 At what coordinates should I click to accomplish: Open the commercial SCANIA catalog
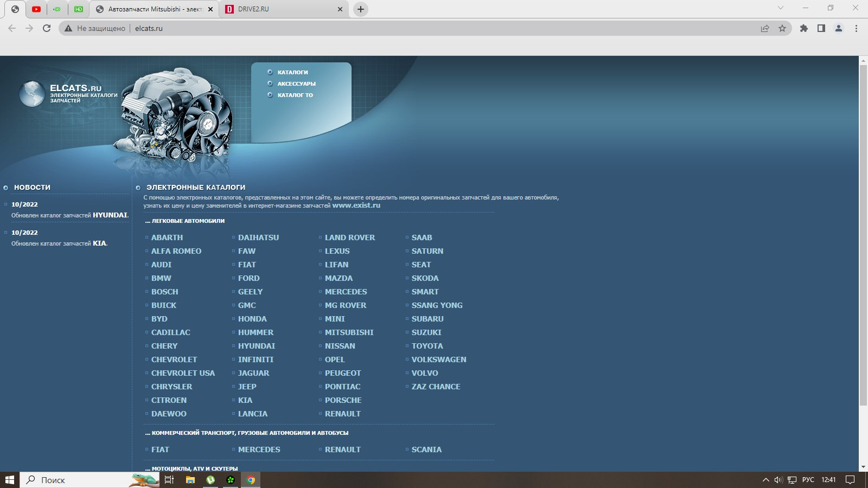[x=426, y=450]
